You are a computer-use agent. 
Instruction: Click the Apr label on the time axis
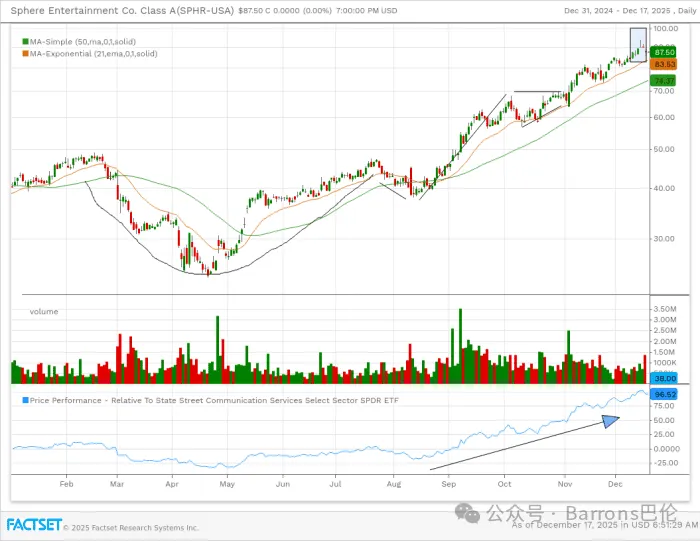click(172, 484)
